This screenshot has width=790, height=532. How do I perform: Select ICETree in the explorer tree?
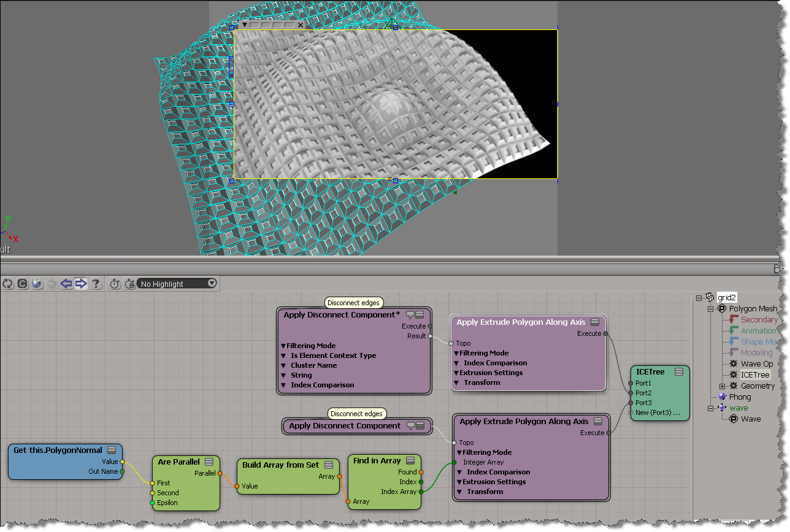coord(754,375)
